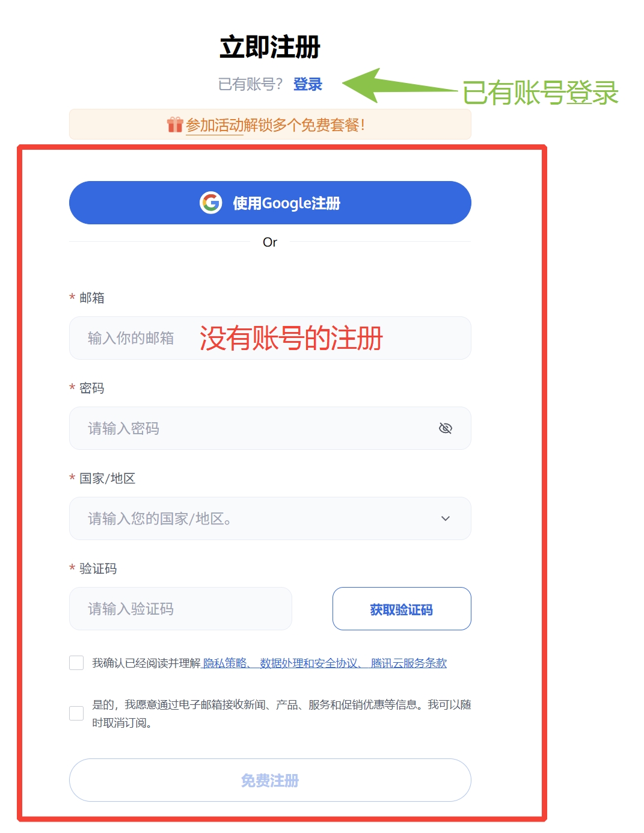Click 获取验证码 button

[x=402, y=609]
